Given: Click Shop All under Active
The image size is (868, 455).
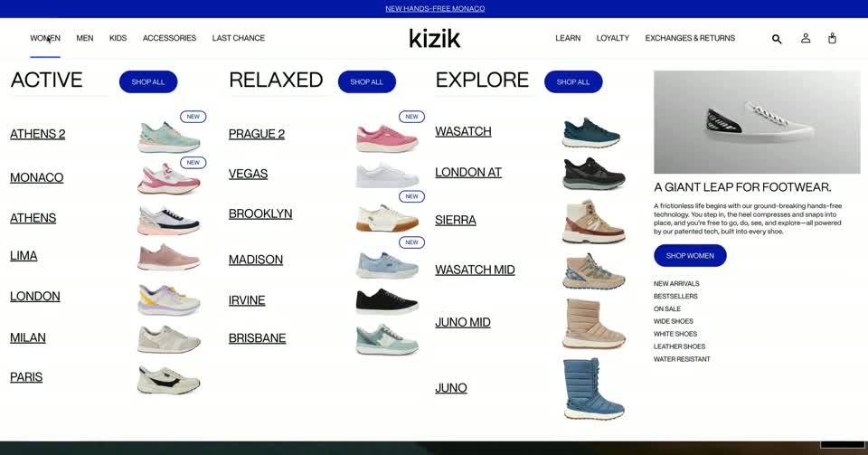Looking at the screenshot, I should point(148,82).
